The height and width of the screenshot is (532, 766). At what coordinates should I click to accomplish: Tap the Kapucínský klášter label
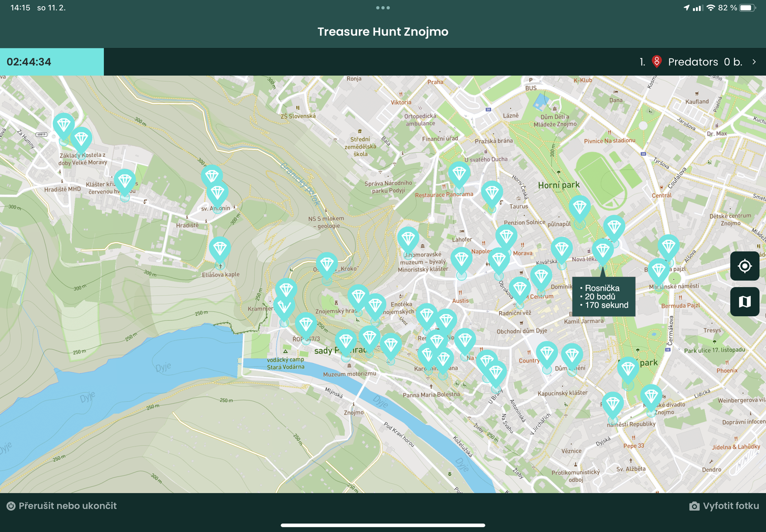[x=562, y=393]
